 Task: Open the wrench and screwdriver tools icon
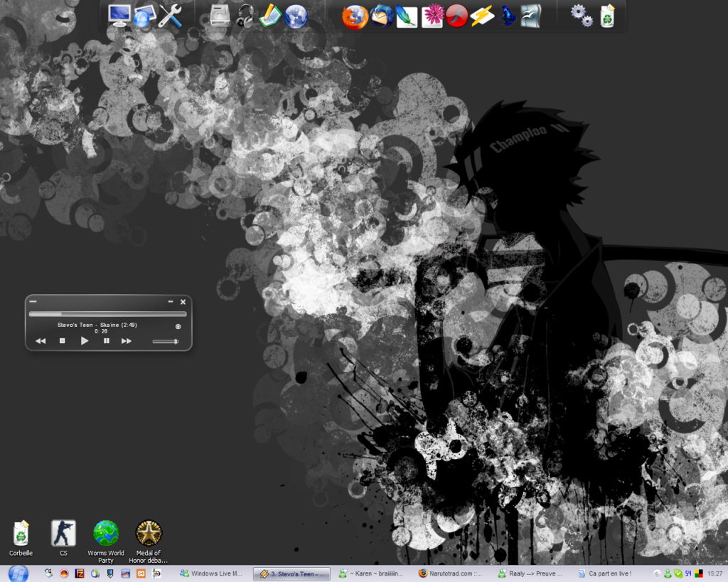pos(170,16)
